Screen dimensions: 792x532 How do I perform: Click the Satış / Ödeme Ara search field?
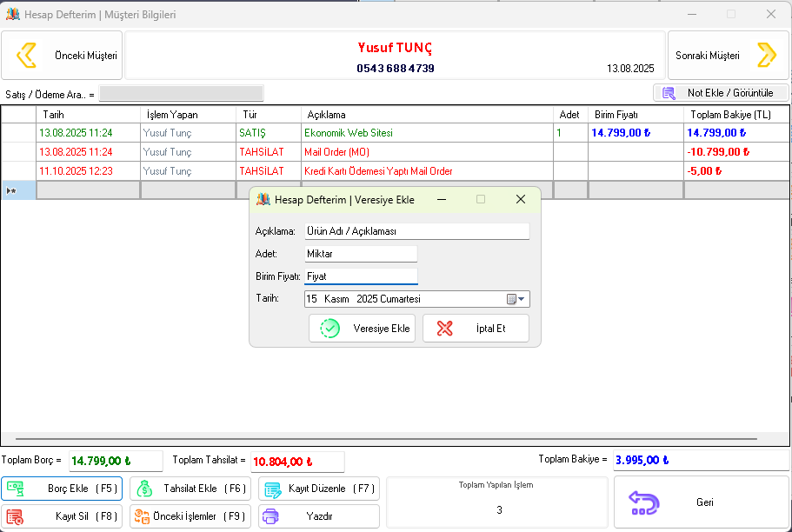181,93
